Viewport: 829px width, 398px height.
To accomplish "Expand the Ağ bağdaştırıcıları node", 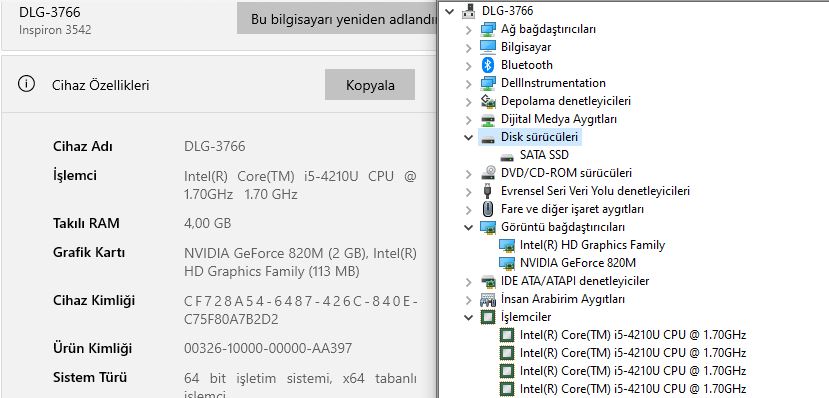I will [x=468, y=30].
